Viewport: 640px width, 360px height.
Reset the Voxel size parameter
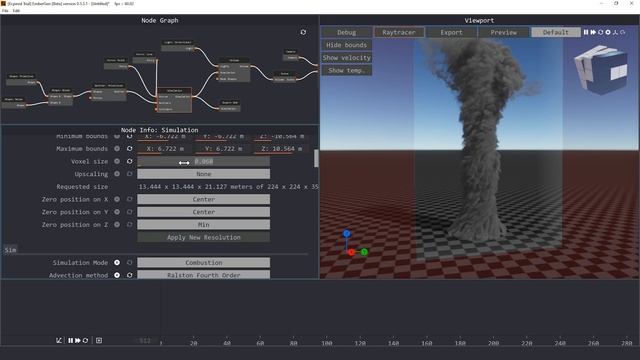coord(129,161)
